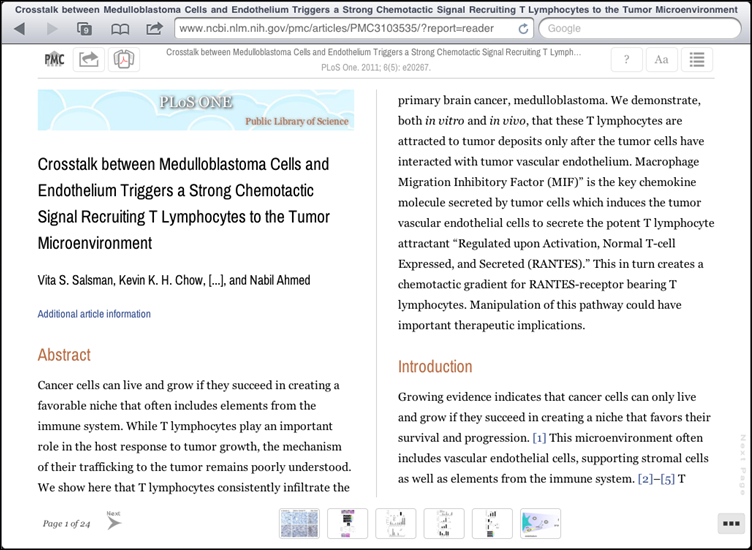This screenshot has width=752, height=550.
Task: Open the bookmarks book icon
Action: point(120,29)
